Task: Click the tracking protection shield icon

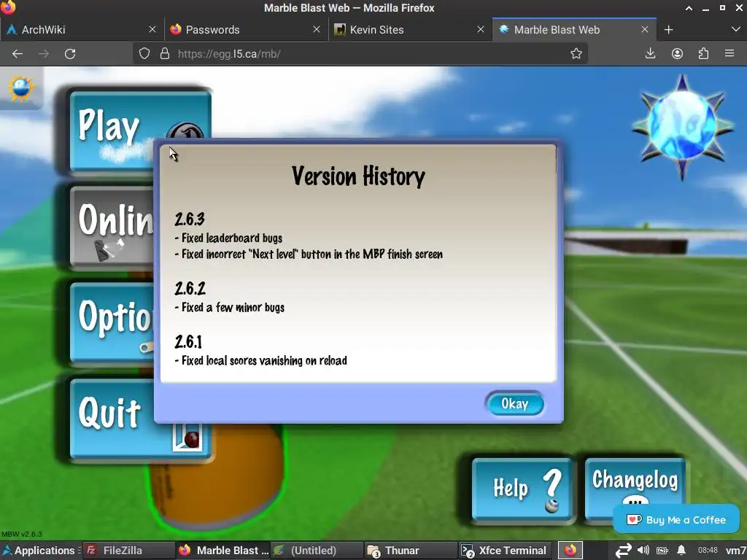Action: click(144, 53)
